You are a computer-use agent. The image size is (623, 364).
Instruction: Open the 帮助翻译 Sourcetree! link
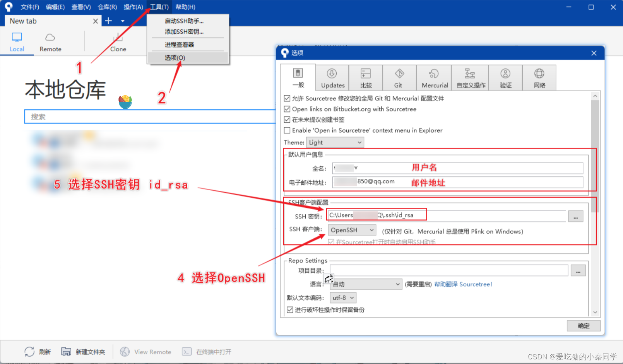click(x=463, y=284)
